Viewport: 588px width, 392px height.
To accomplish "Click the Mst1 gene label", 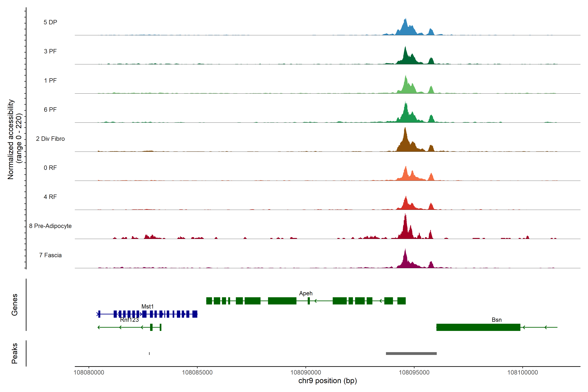I will coord(147,306).
